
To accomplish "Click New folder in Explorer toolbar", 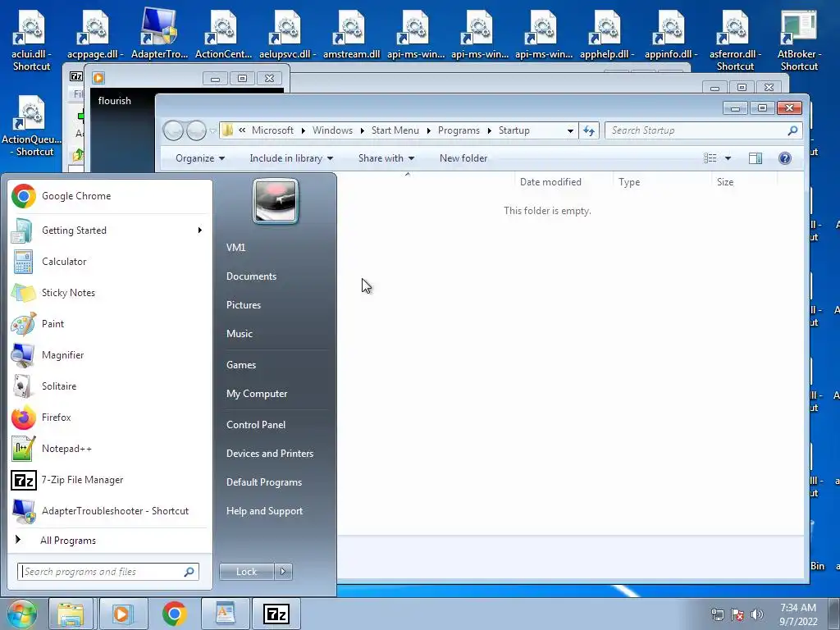I will pos(463,158).
